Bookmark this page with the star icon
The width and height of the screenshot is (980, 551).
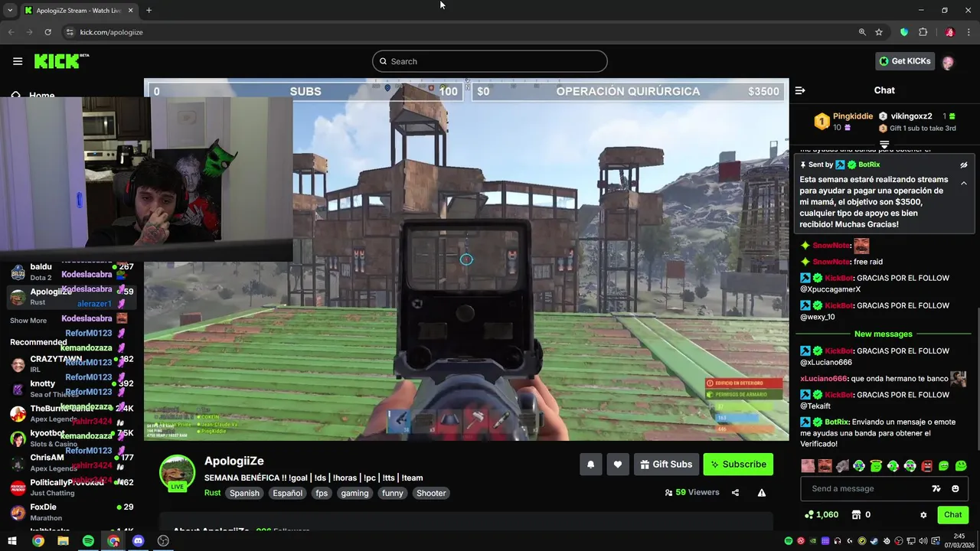[x=879, y=32]
